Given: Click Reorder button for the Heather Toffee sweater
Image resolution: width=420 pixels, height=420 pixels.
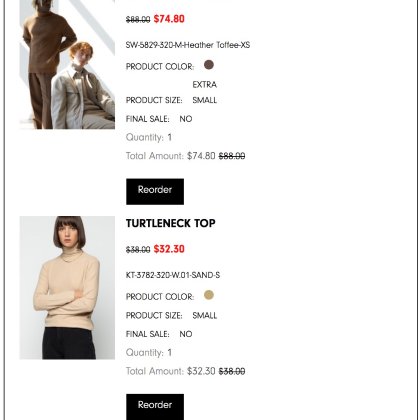Looking at the screenshot, I should (155, 192).
